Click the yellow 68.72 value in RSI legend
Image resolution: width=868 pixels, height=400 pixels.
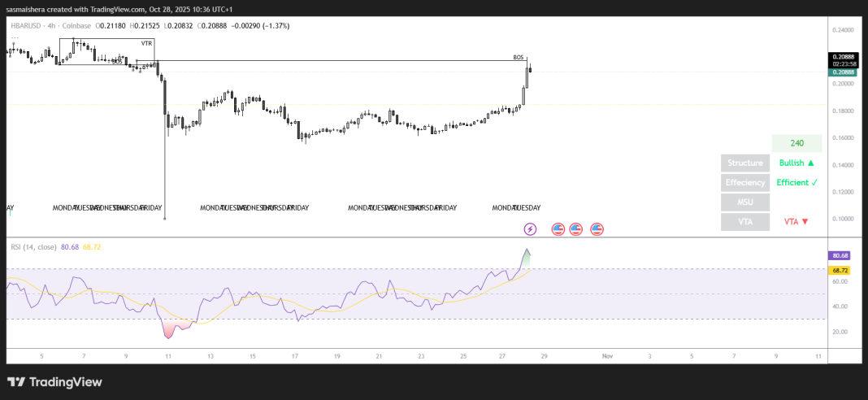coord(91,246)
